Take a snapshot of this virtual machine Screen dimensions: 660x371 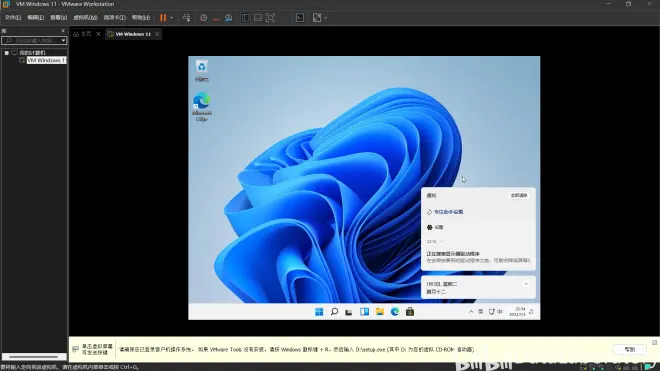(x=203, y=18)
